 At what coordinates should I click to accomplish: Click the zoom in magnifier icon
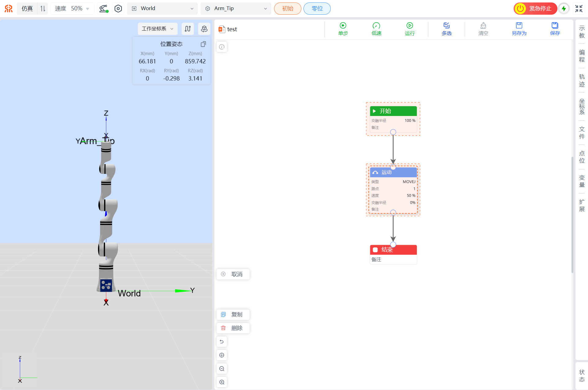pyautogui.click(x=222, y=382)
